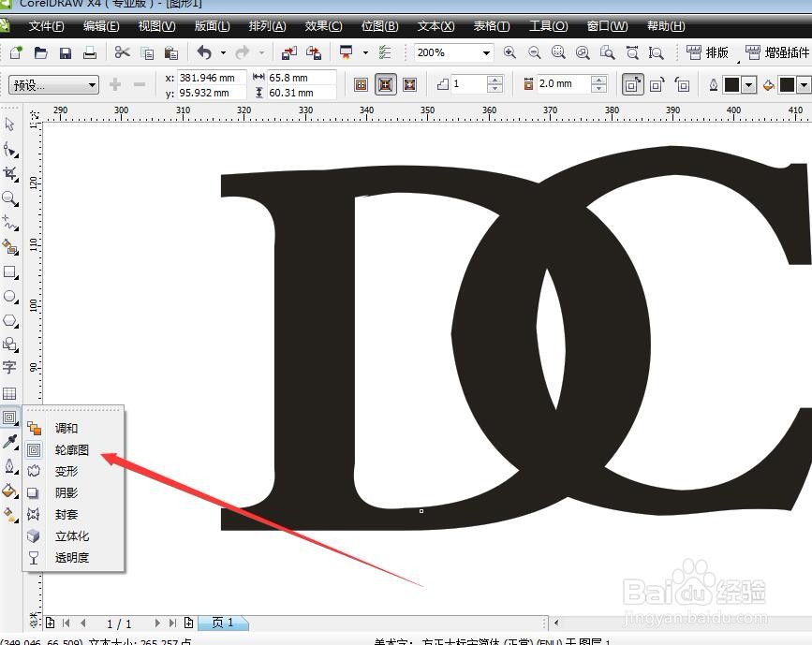Toggle clockwise contour colors
Viewport: 812px width, 645px height.
657,84
